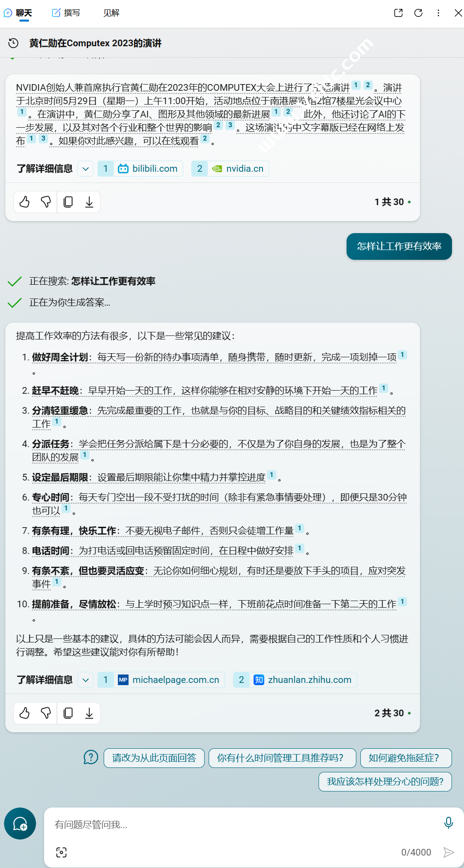Click the bilibili site icon
The width and height of the screenshot is (464, 868).
(123, 169)
